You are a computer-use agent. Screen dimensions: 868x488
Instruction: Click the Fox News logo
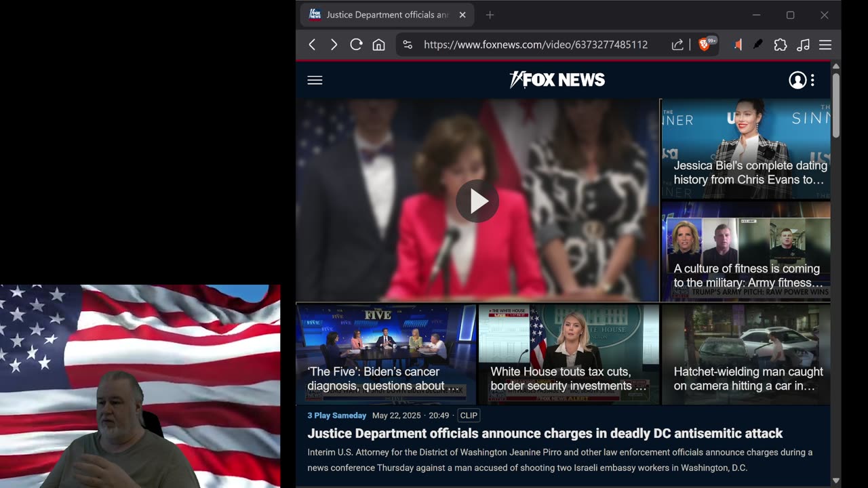pos(557,80)
